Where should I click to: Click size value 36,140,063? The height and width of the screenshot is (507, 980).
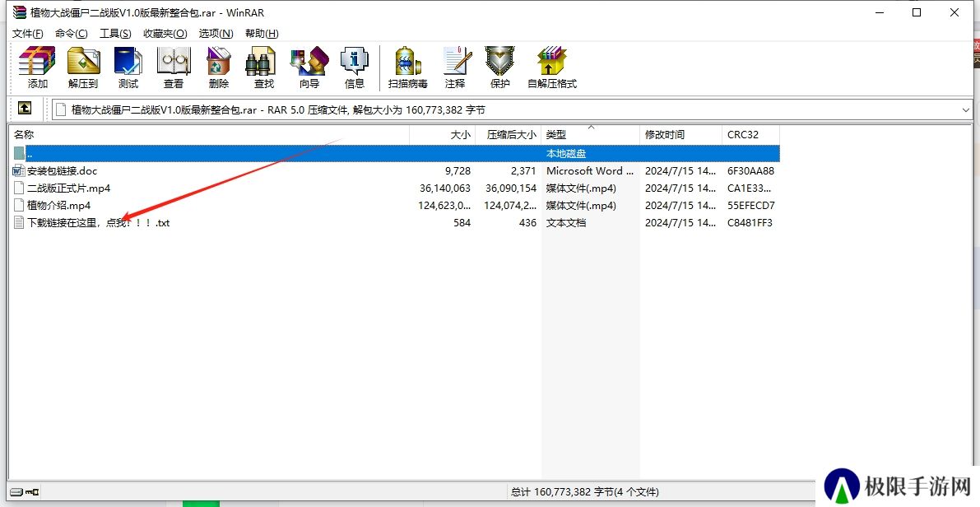click(446, 188)
